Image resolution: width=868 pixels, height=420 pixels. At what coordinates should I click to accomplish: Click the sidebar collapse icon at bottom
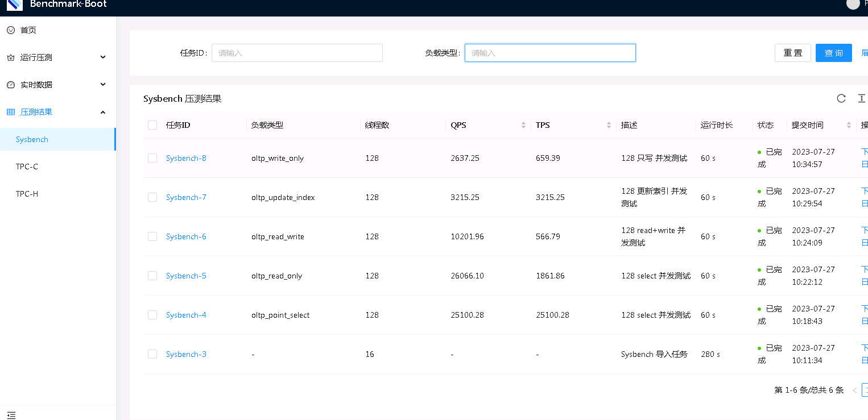click(11, 415)
